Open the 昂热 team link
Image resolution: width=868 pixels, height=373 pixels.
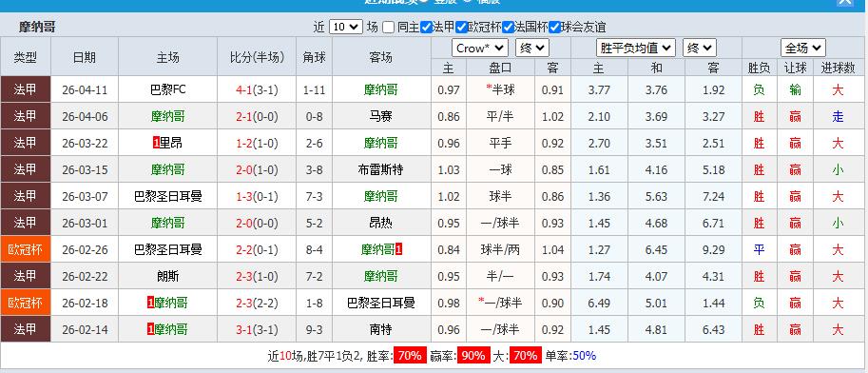(x=381, y=223)
